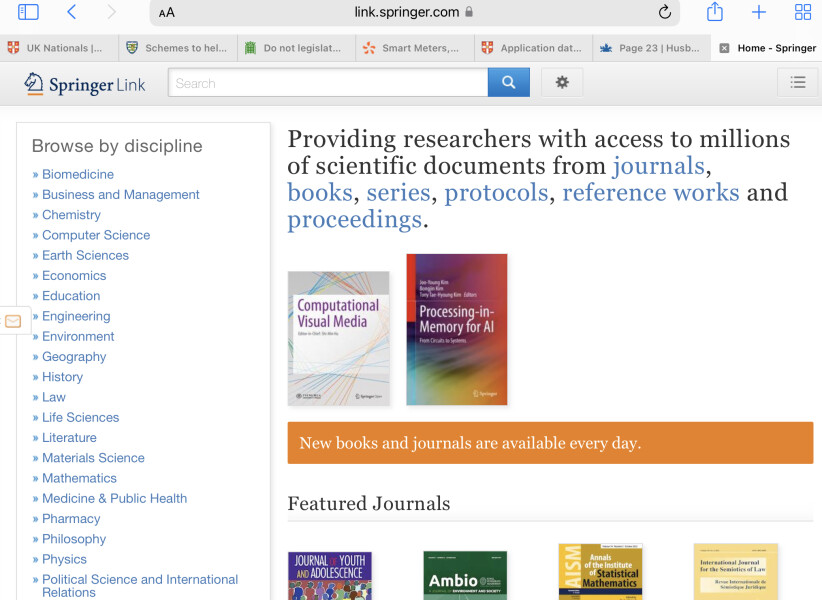The width and height of the screenshot is (822, 600).
Task: Open Earth Sciences discipline
Action: [x=85, y=256]
